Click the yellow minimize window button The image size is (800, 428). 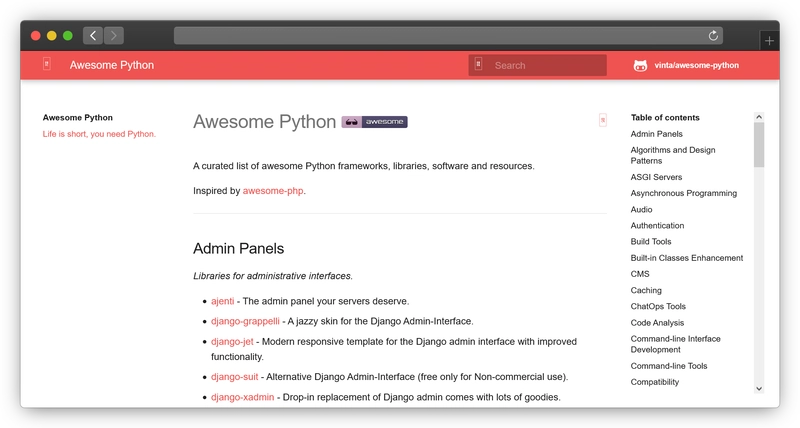(x=52, y=36)
